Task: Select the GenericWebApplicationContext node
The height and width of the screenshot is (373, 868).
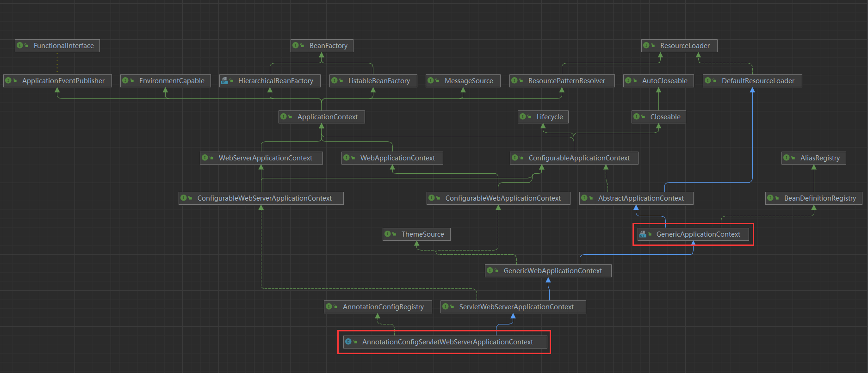Action: (548, 271)
